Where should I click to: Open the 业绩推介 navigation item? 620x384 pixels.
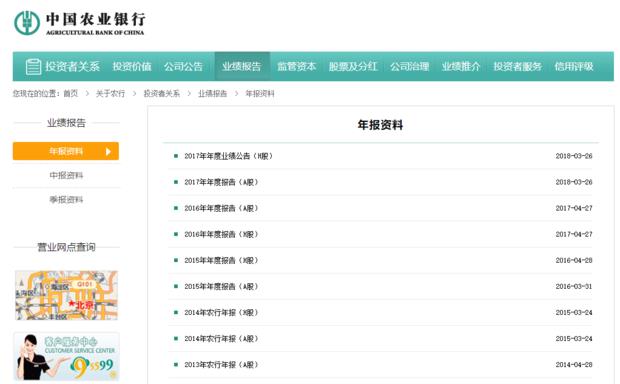point(461,66)
